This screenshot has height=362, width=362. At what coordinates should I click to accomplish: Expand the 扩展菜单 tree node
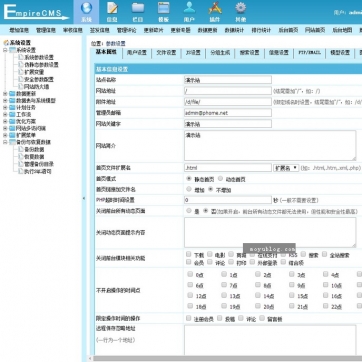5,135
